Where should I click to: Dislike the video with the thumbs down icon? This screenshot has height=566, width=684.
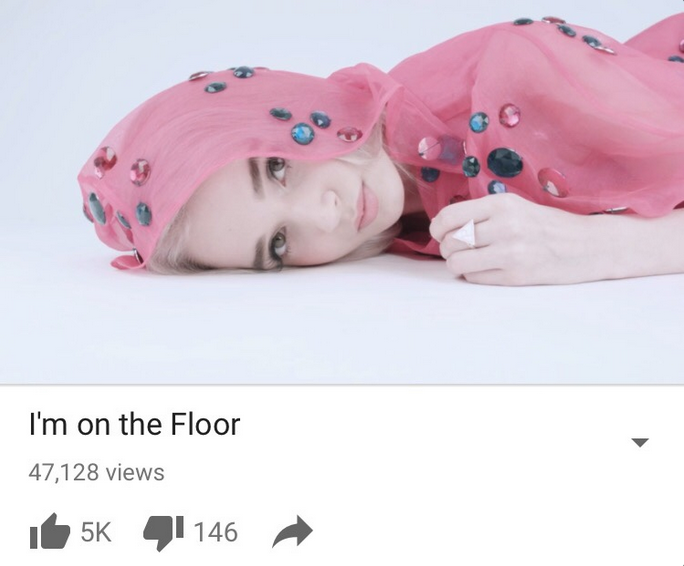tap(164, 533)
